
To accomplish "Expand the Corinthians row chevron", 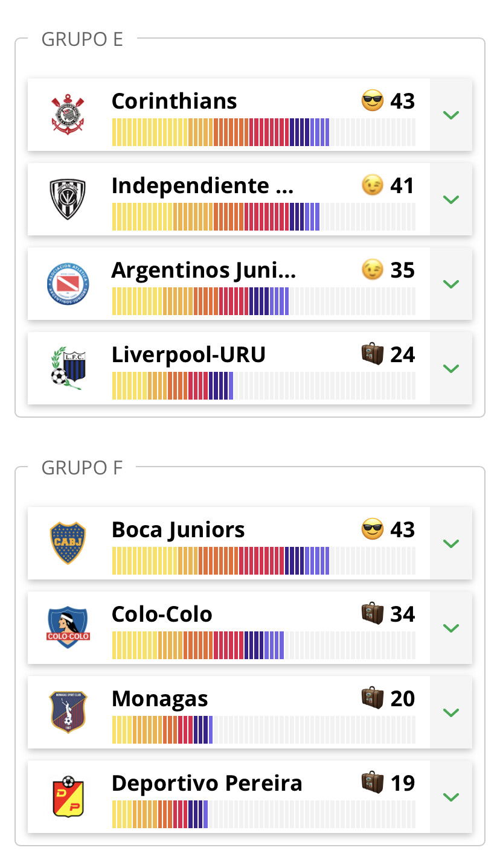I will click(x=451, y=115).
